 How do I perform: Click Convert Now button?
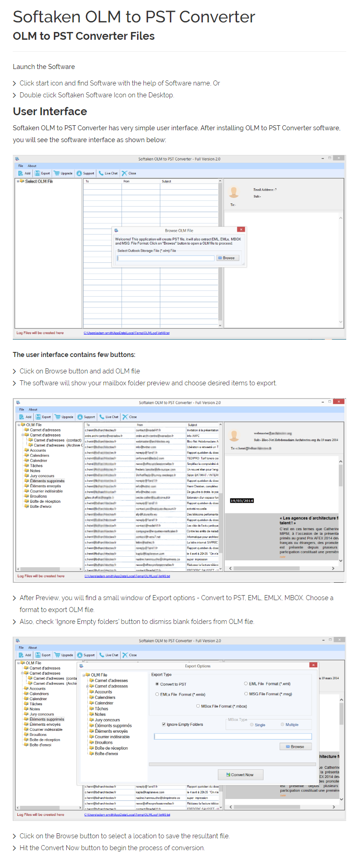tap(241, 775)
